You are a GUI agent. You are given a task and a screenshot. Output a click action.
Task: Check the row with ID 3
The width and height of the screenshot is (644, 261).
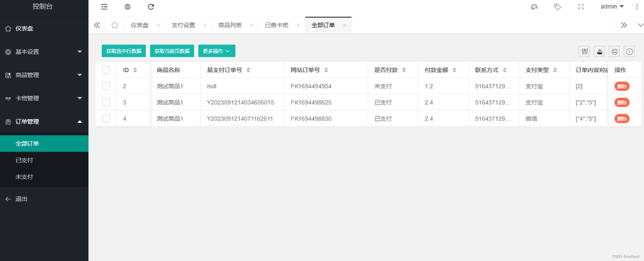[106, 102]
